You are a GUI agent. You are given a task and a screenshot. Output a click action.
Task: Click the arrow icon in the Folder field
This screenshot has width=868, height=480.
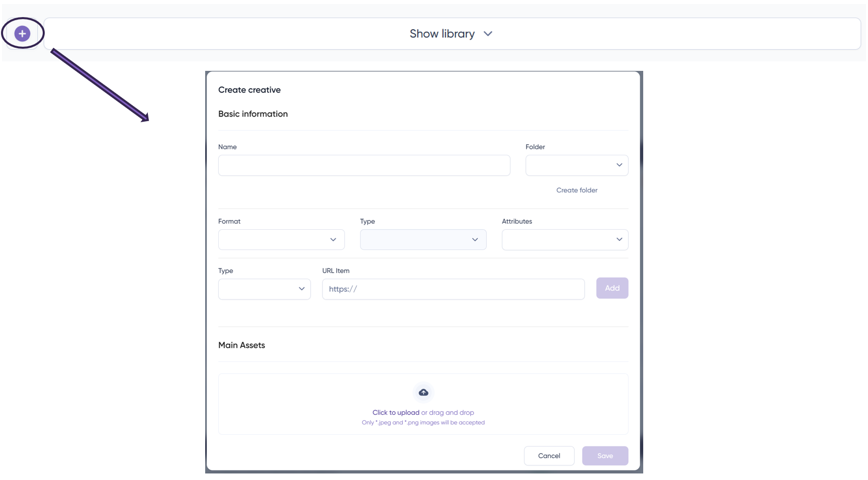point(619,165)
